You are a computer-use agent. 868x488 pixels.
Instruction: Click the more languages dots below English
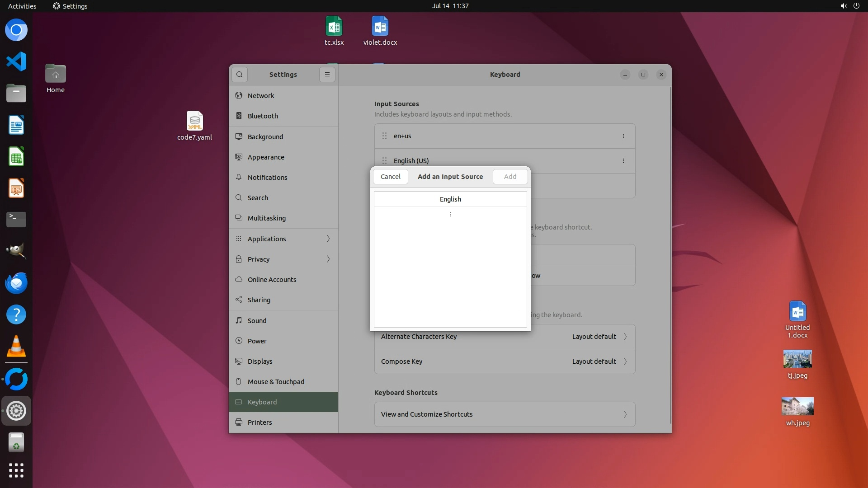click(450, 214)
